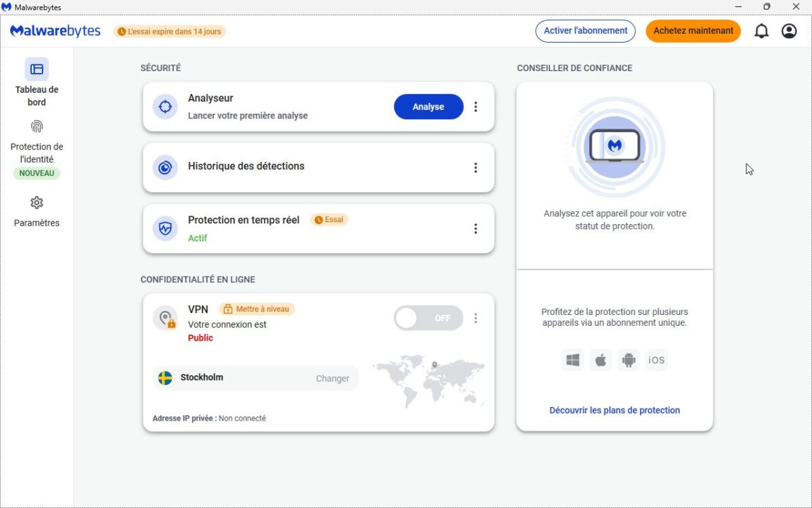The width and height of the screenshot is (812, 508).
Task: Click the Analyseur card title
Action: tap(210, 98)
